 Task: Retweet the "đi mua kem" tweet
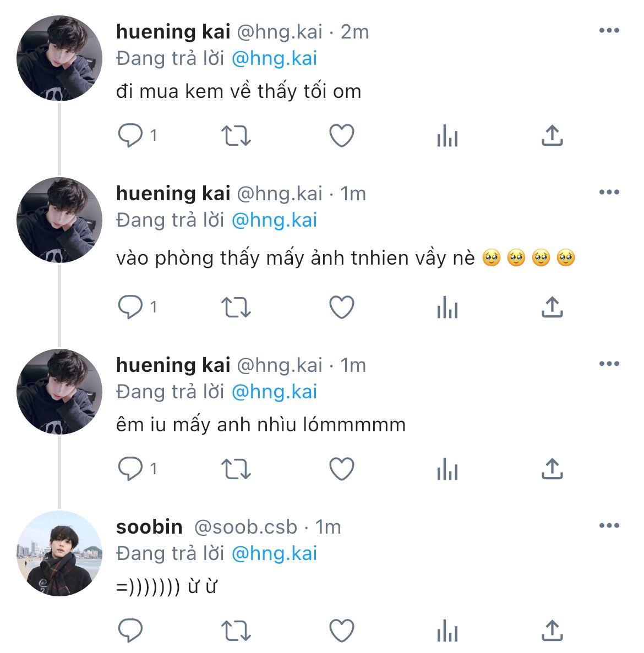point(236,136)
